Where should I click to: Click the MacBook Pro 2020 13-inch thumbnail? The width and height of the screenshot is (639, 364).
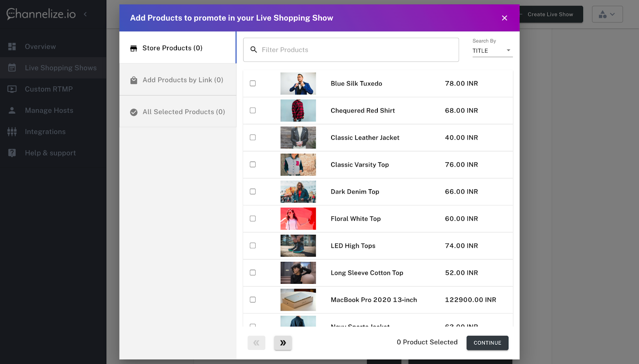tap(298, 300)
